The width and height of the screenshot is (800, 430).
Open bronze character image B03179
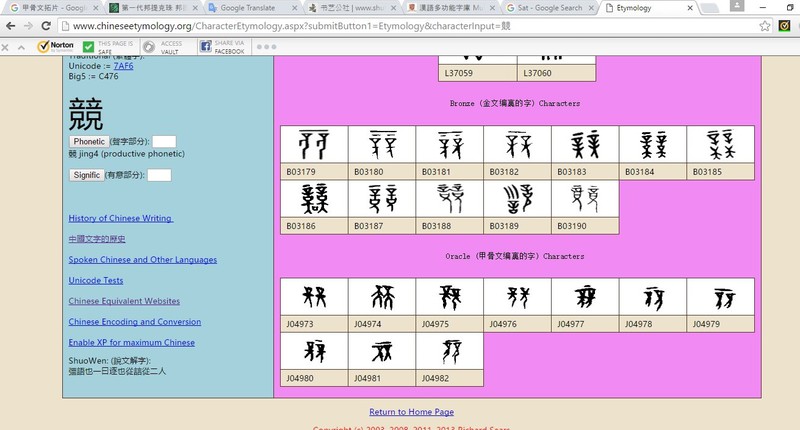click(x=314, y=146)
